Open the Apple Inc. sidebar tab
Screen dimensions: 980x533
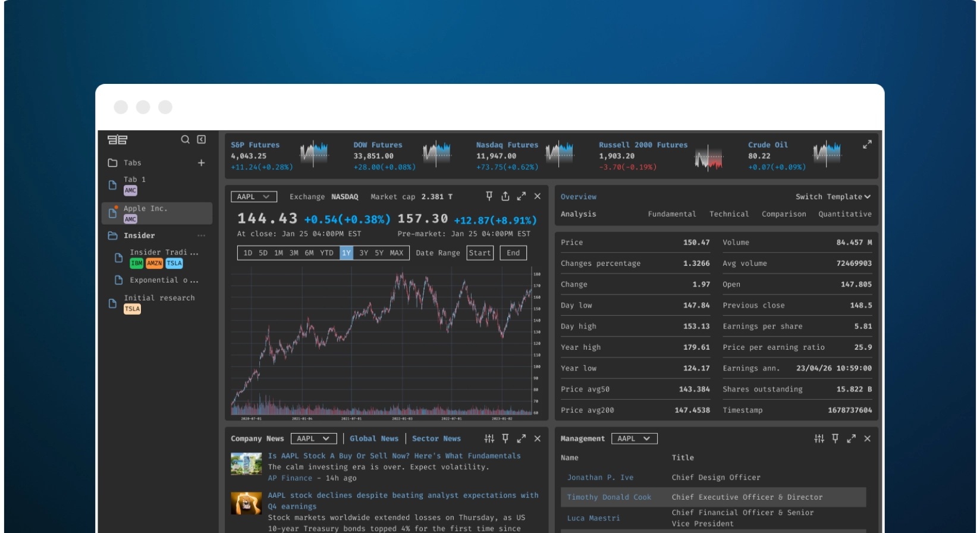(157, 214)
